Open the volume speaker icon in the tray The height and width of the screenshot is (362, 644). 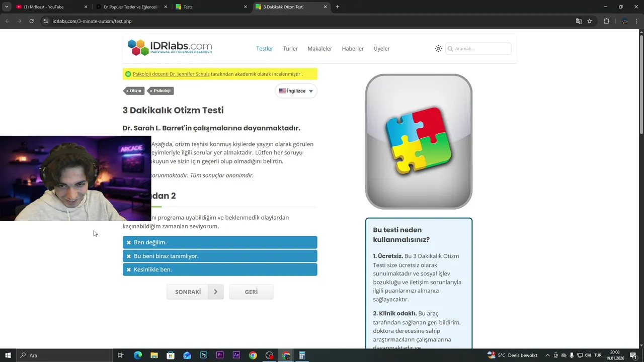[588, 355]
